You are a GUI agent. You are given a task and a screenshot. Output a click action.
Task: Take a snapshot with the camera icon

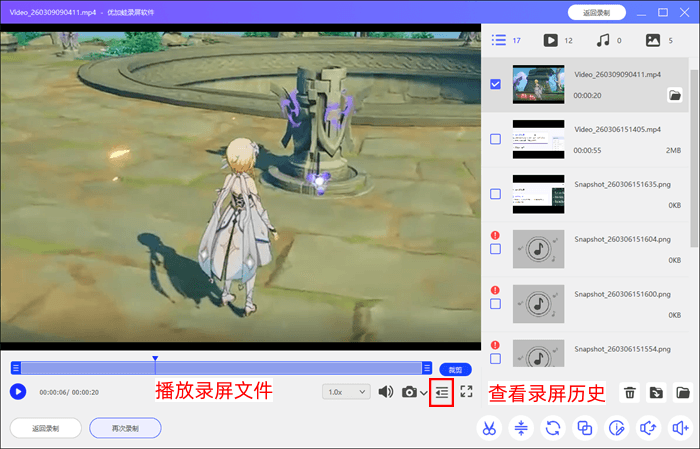pyautogui.click(x=409, y=392)
